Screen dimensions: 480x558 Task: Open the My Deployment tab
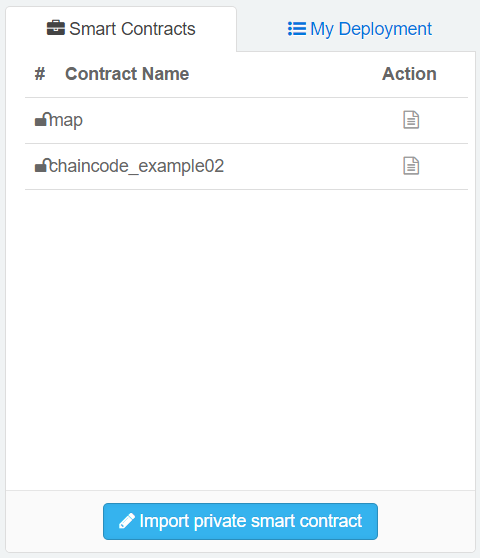[360, 29]
